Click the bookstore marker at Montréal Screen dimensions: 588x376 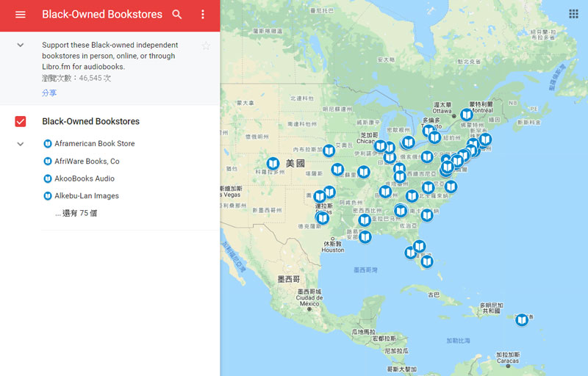coord(467,115)
